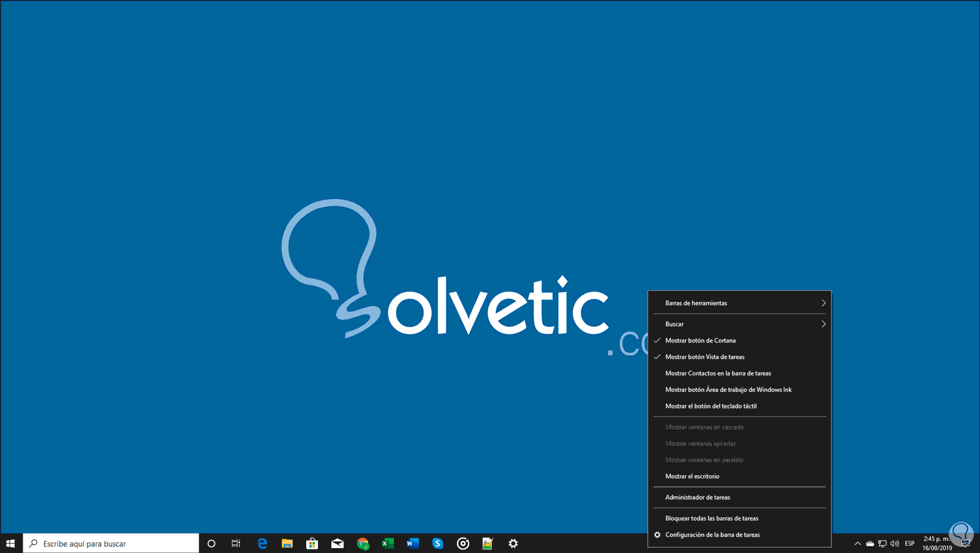Open the clock showing 2:45 p. m.
Image resolution: width=980 pixels, height=553 pixels.
(937, 543)
